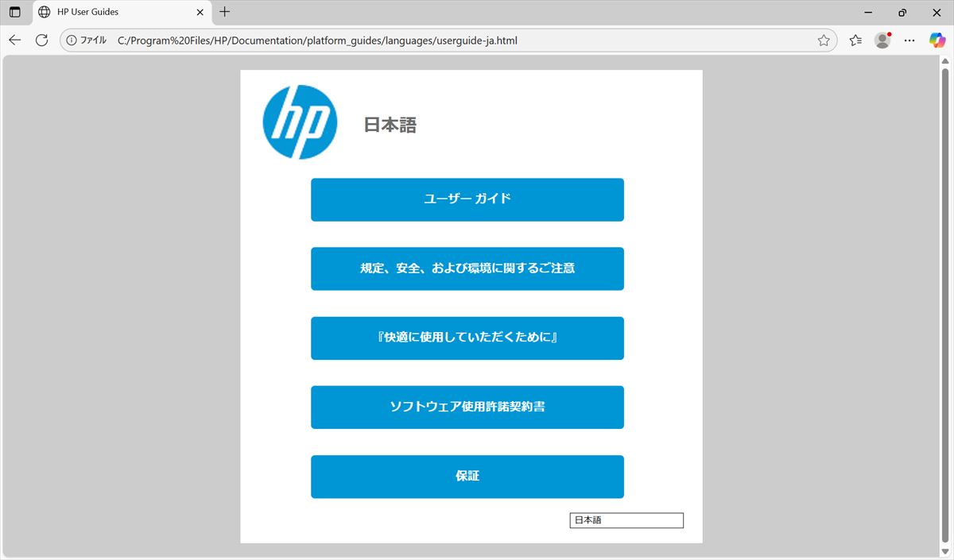
Task: Click the HP logo image
Action: [300, 122]
